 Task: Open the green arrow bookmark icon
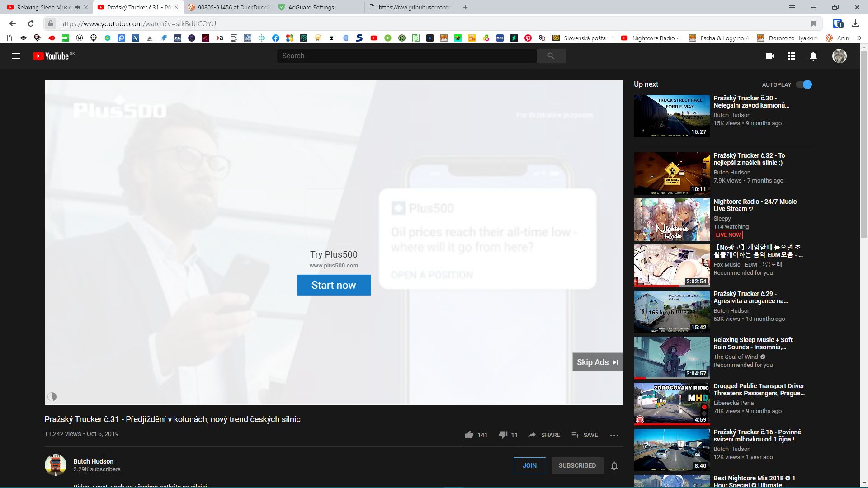[66, 38]
